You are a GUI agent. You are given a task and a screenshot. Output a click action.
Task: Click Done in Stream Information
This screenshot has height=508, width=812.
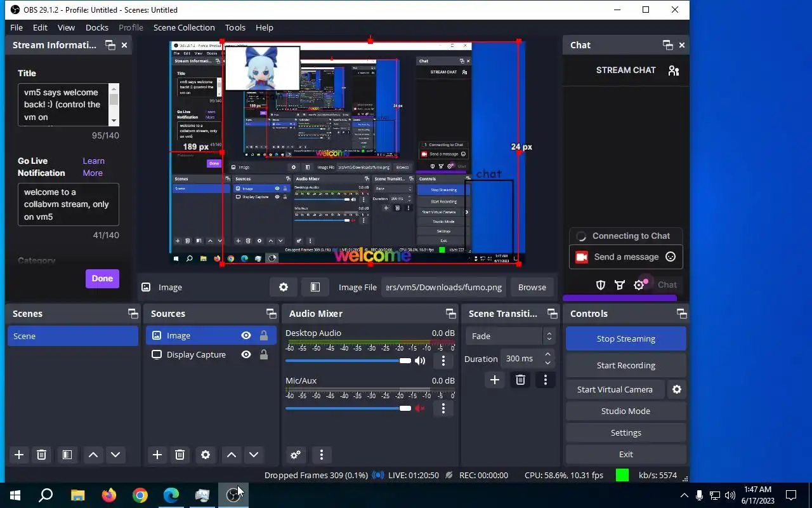click(102, 278)
